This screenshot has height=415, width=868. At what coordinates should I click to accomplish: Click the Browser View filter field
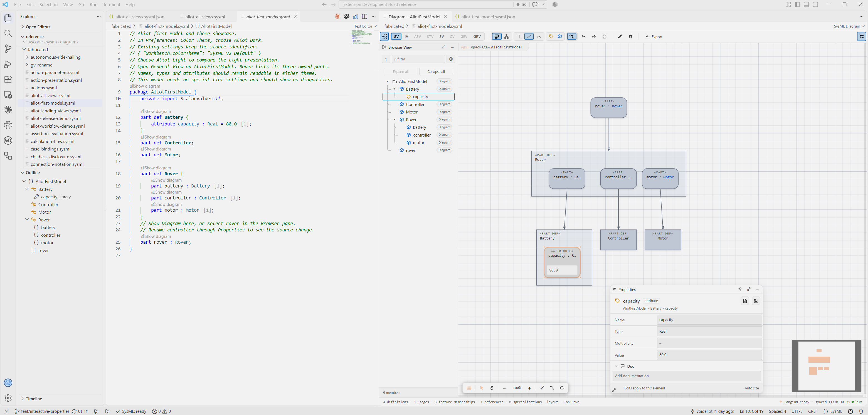[x=418, y=59]
